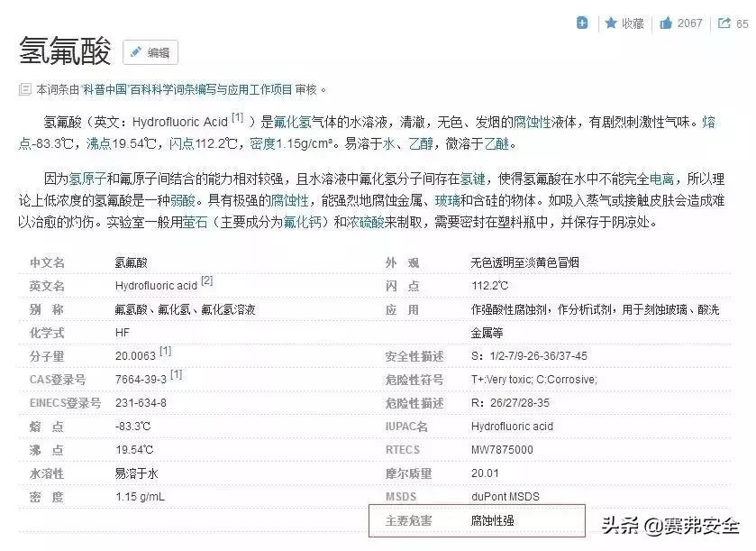The image size is (756, 551).
Task: Open the 弱酸 hyperlink
Action: click(x=183, y=199)
